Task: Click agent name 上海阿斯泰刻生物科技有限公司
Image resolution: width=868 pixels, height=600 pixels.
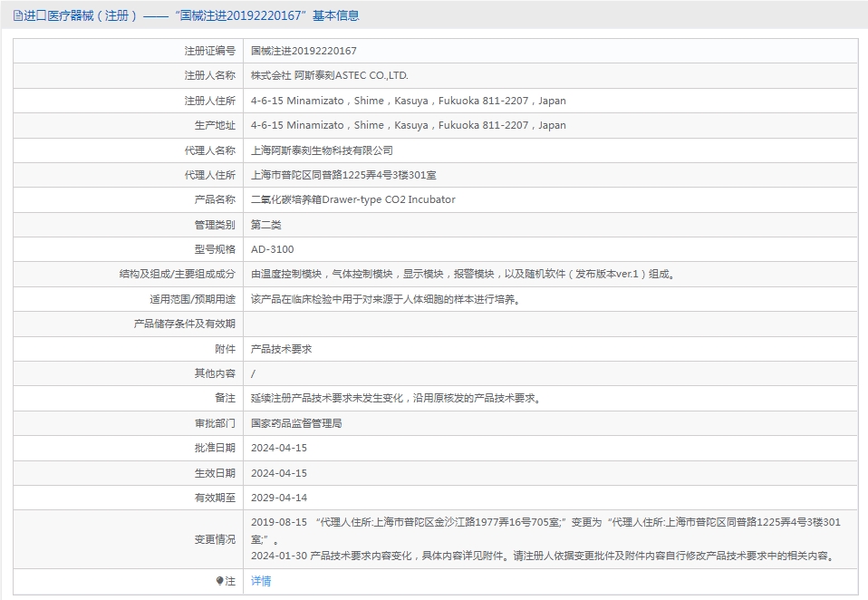Action: click(322, 150)
